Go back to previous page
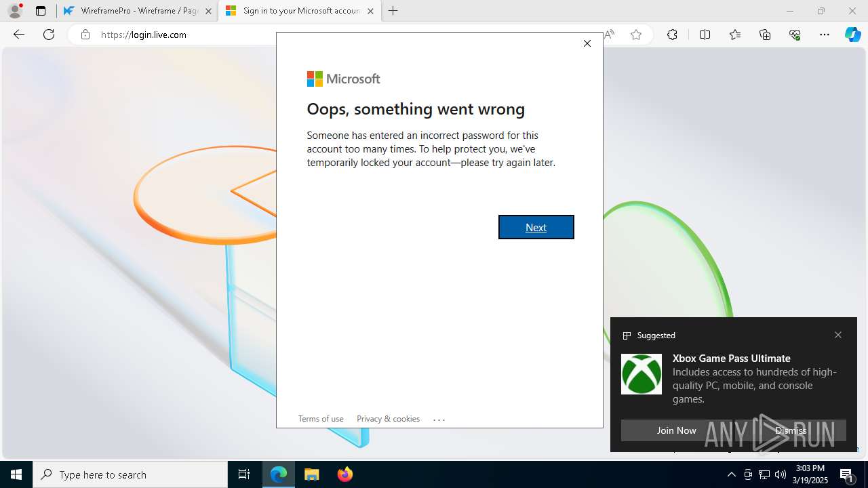The height and width of the screenshot is (488, 868). pyautogui.click(x=19, y=35)
